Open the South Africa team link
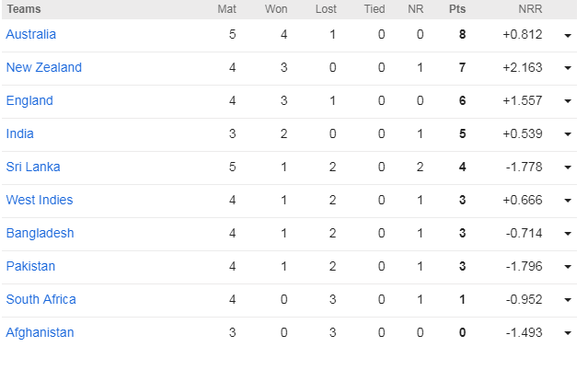Image resolution: width=588 pixels, height=370 pixels. 41,299
